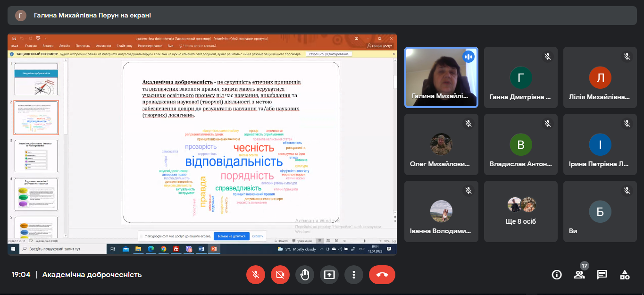Click presenter avatar 'Г' in the top banner
Image resolution: width=644 pixels, height=295 pixels.
(21, 16)
